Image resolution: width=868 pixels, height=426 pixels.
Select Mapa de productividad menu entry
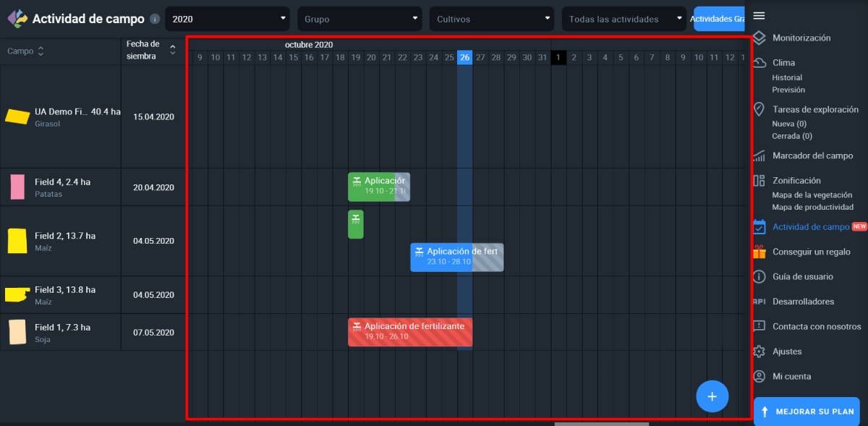tap(812, 208)
